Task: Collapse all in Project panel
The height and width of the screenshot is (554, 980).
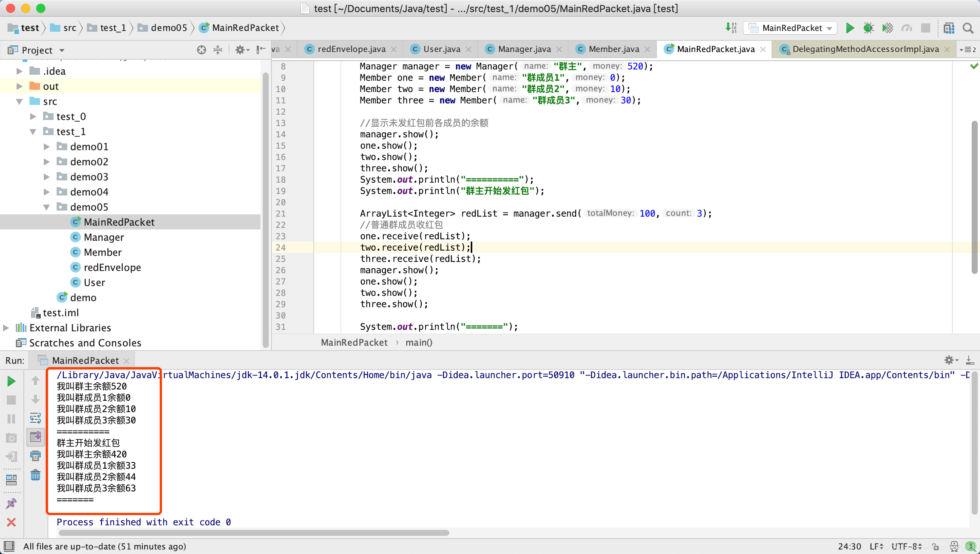Action: pos(218,50)
